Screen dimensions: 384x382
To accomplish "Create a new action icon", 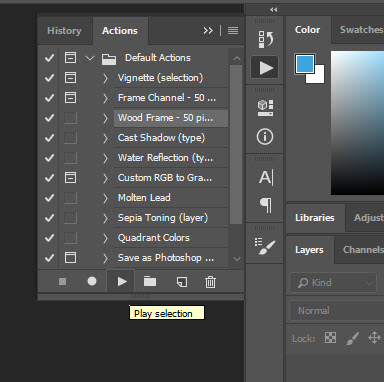I will (182, 282).
